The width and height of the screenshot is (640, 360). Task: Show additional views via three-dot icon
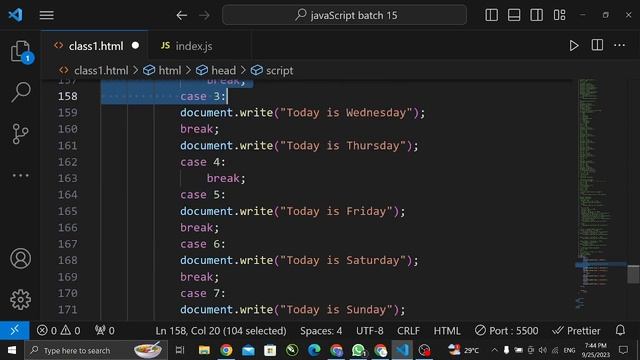click(20, 176)
